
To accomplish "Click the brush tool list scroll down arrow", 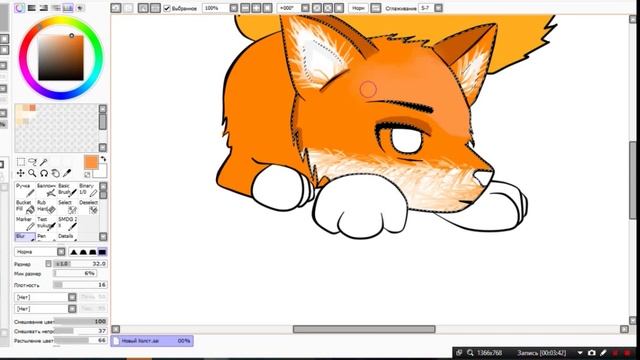I will (103, 237).
